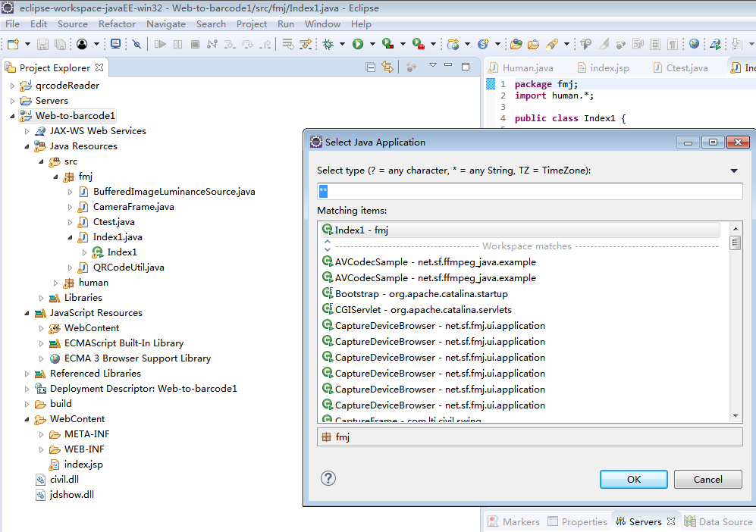This screenshot has height=532, width=756.
Task: Click OK in Select Java Application dialog
Action: pyautogui.click(x=633, y=480)
